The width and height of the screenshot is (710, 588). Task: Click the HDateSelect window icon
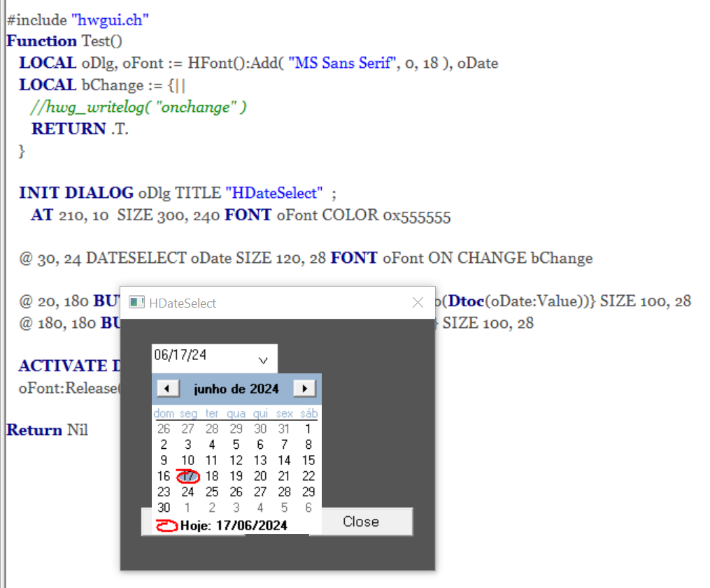tap(136, 302)
